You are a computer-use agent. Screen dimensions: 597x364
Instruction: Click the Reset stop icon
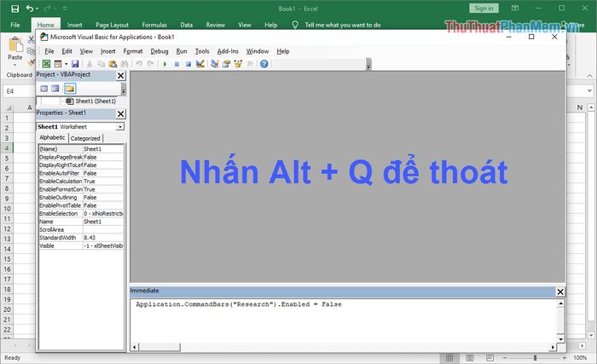click(x=188, y=64)
